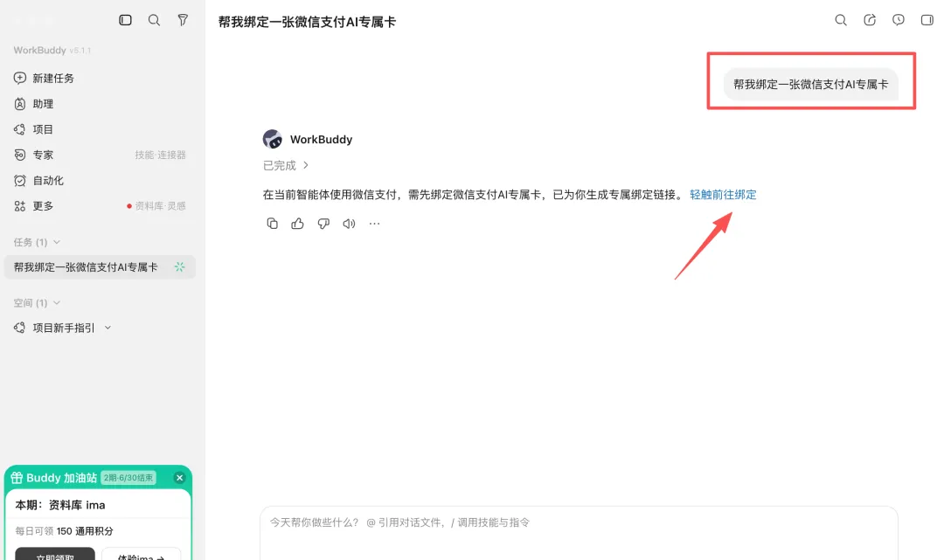Click the WorkBuddy version label v5.1.1
The height and width of the screenshot is (560, 944).
(x=80, y=51)
